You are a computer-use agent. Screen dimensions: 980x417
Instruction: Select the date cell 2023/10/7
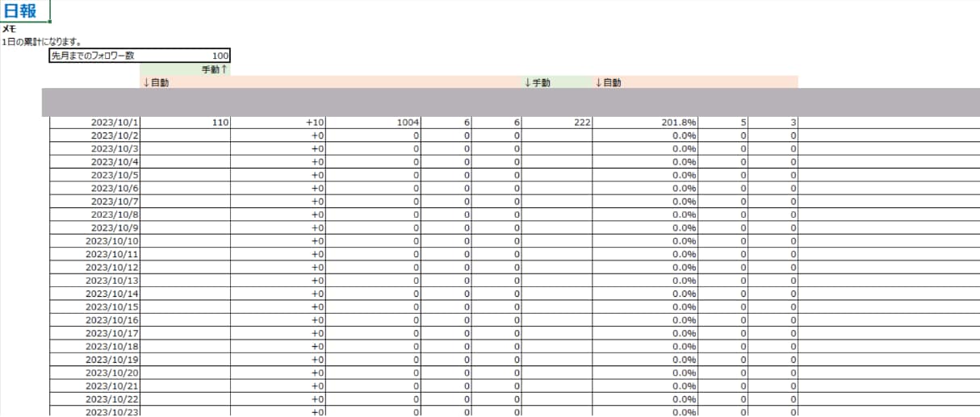coord(95,201)
